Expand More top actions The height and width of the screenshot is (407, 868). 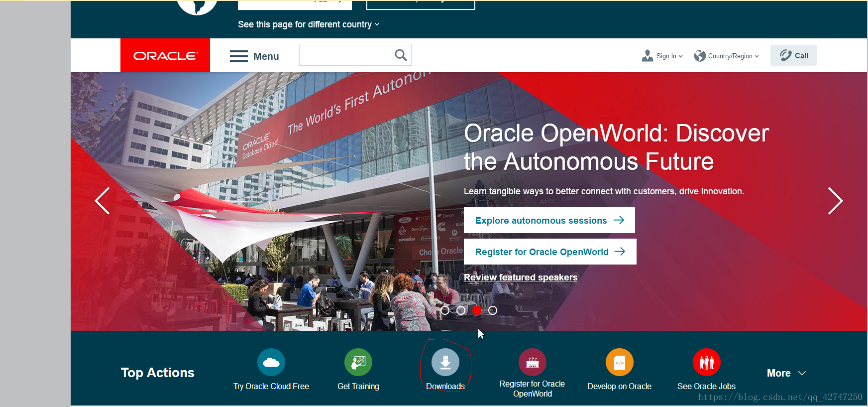(786, 373)
